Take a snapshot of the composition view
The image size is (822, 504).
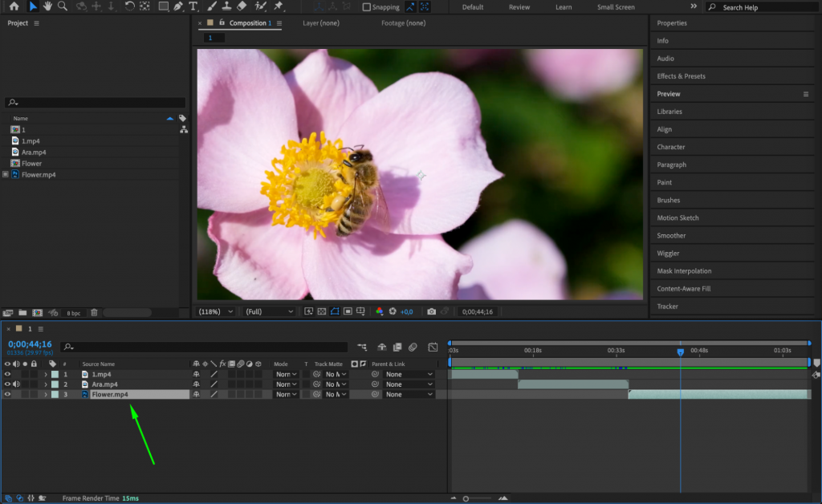(431, 311)
